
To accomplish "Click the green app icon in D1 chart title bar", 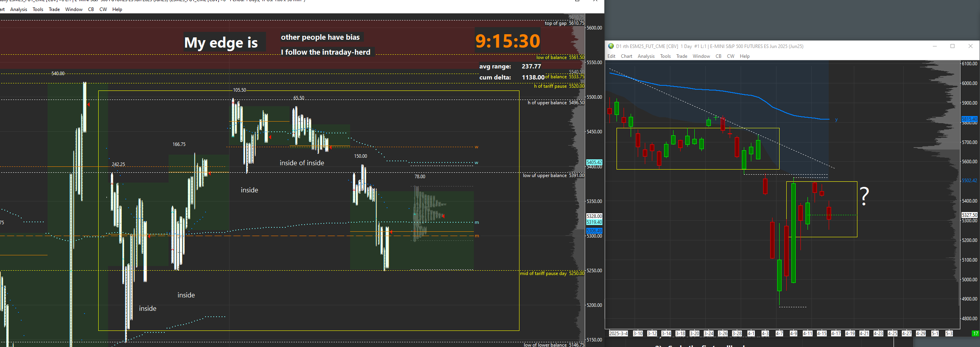I will (x=611, y=46).
